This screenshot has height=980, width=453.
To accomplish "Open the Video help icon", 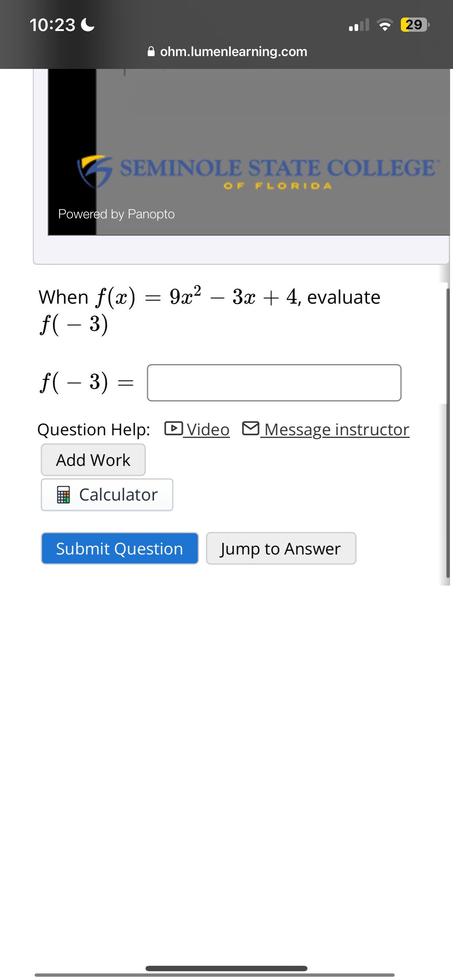I will click(174, 428).
